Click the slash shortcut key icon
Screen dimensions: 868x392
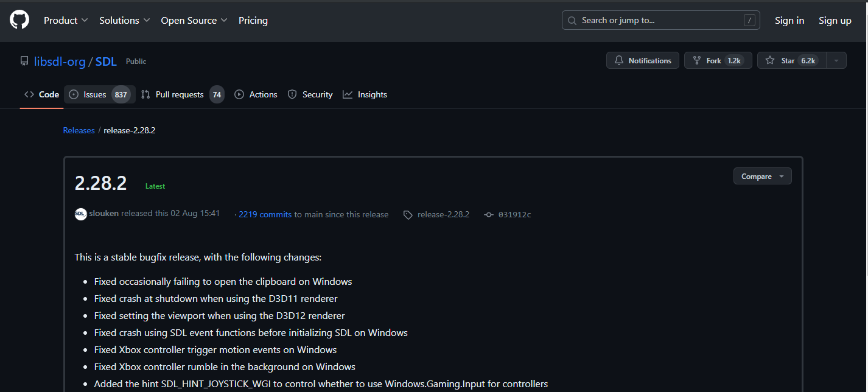click(x=749, y=20)
